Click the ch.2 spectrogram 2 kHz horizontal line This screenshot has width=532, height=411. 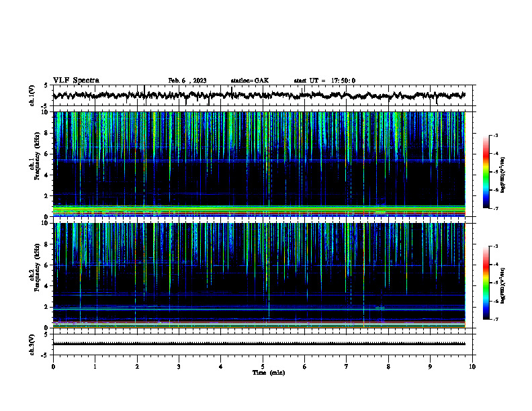coord(259,309)
